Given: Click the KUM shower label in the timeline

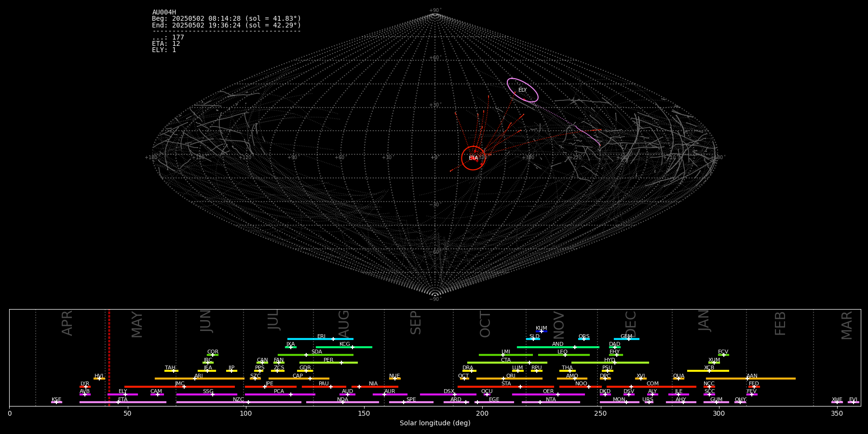Looking at the screenshot, I should 542,328.
